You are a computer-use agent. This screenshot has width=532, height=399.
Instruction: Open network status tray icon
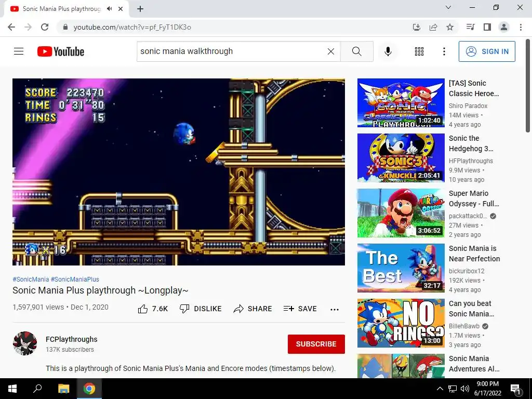(453, 389)
